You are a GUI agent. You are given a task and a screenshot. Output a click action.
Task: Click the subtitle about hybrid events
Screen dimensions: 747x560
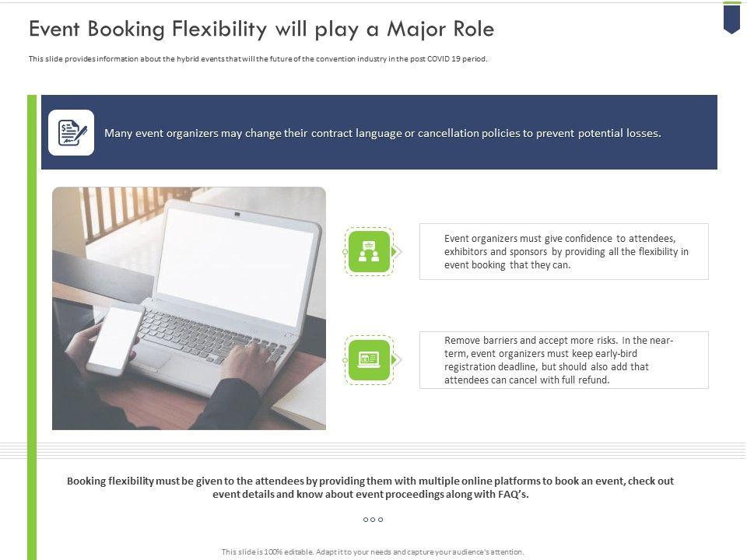click(x=258, y=59)
